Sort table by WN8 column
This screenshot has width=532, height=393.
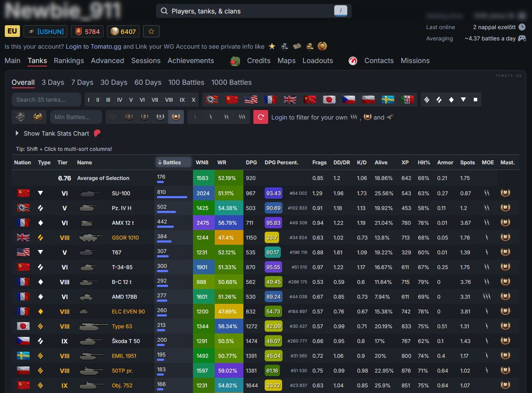(x=202, y=163)
